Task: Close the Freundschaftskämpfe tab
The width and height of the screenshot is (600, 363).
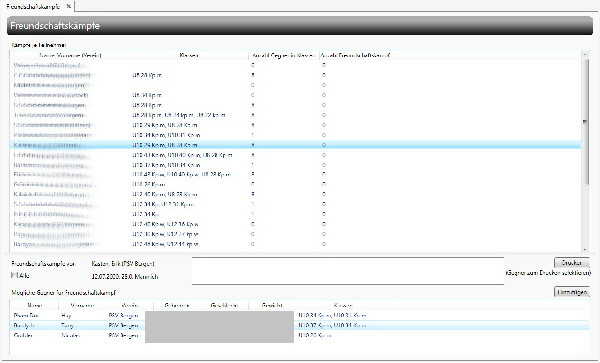Action: pos(68,6)
